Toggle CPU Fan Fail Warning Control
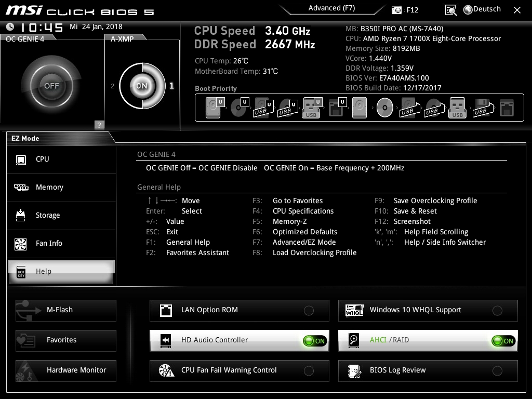 (x=239, y=371)
